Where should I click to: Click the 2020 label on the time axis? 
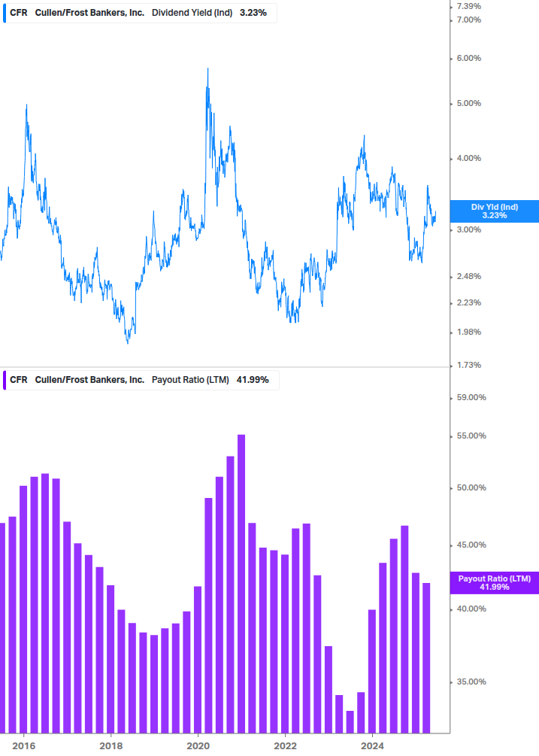[x=198, y=746]
